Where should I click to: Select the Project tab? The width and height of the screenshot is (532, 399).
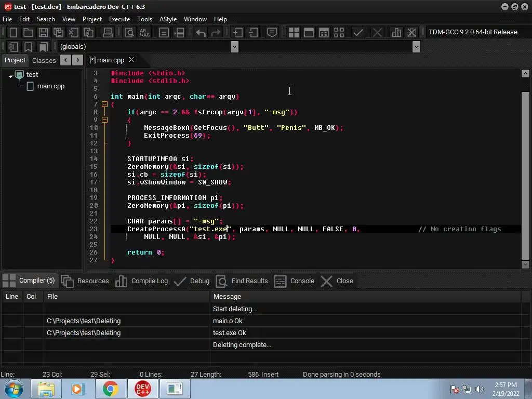coord(15,60)
